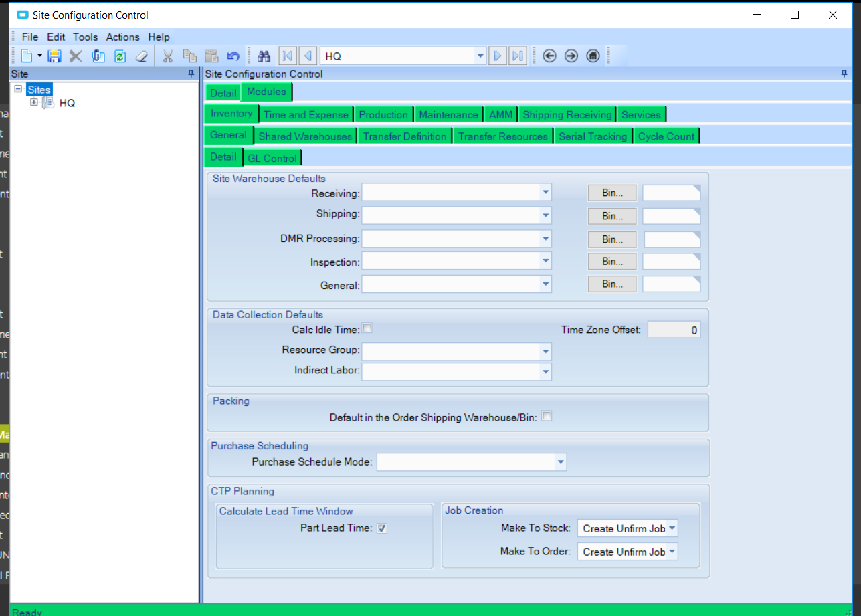Click the scissors Cut icon
The width and height of the screenshot is (861, 616).
click(x=168, y=56)
